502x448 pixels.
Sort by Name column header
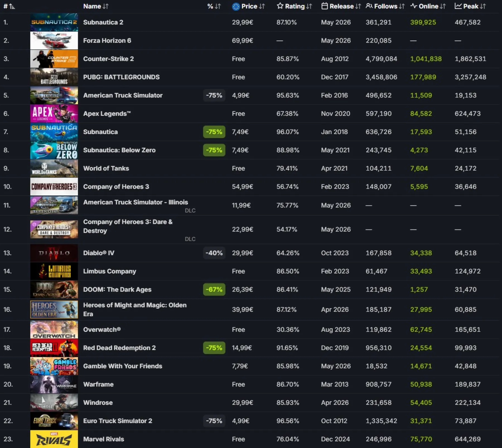(x=96, y=6)
